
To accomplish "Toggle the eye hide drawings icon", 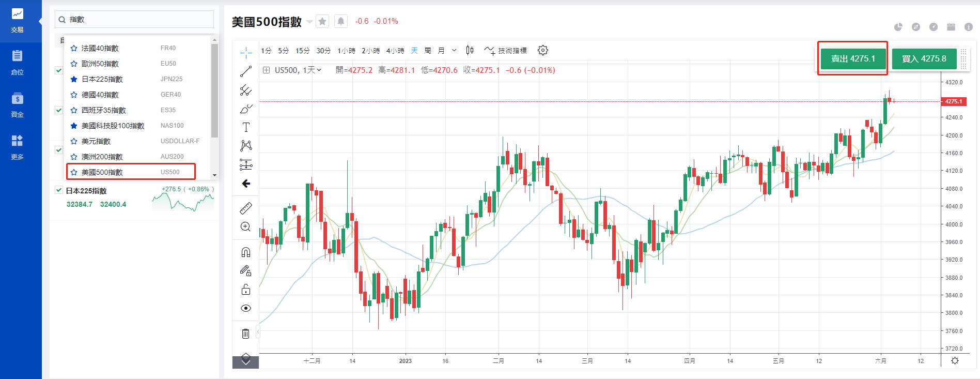I will coord(246,308).
